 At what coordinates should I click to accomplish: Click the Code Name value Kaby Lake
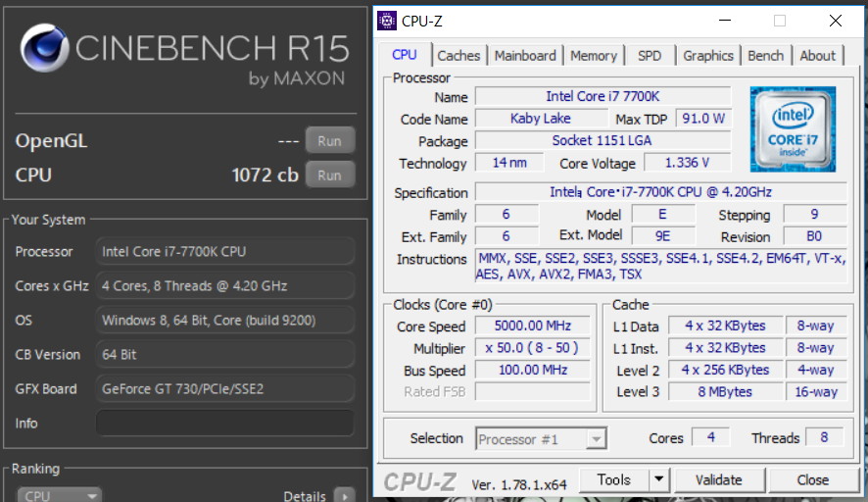[541, 119]
